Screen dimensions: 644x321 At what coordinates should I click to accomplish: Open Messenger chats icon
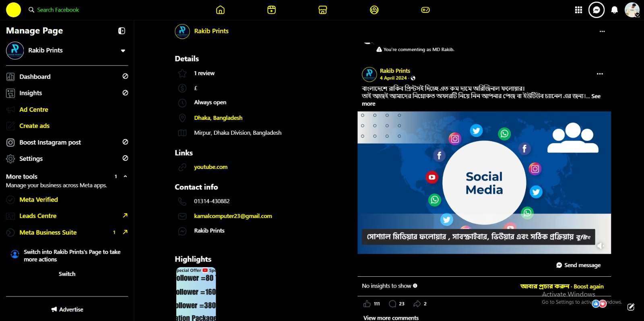pos(597,10)
